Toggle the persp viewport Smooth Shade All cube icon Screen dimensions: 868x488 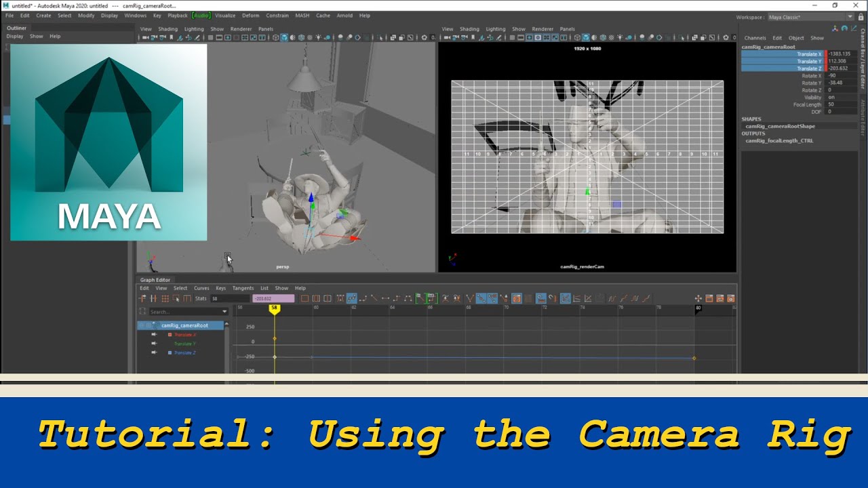tap(284, 38)
